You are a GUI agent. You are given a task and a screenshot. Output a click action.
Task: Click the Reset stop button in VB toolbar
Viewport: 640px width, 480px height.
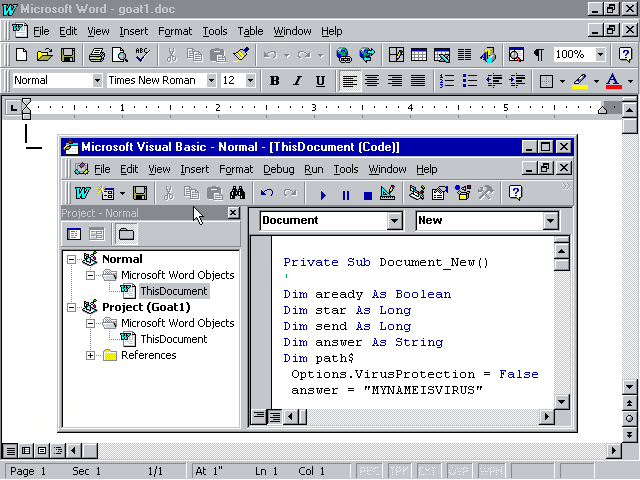click(x=368, y=195)
